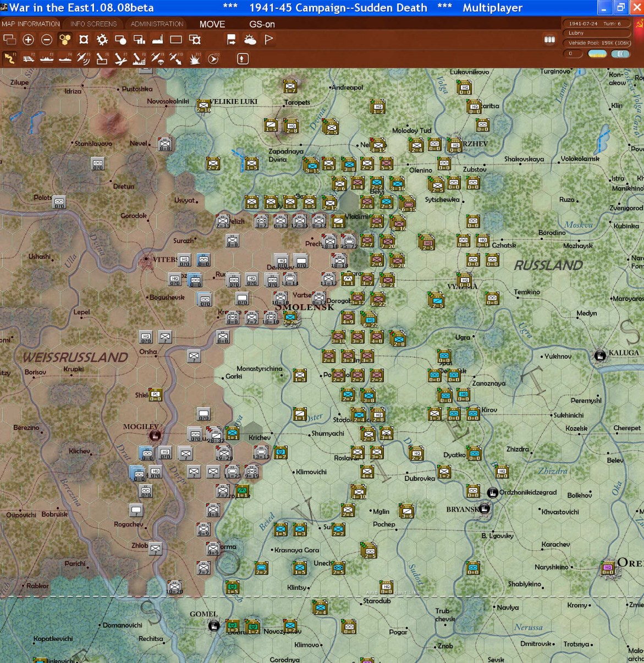The width and height of the screenshot is (644, 663).
Task: Click the Lubny location field
Action: (596, 33)
